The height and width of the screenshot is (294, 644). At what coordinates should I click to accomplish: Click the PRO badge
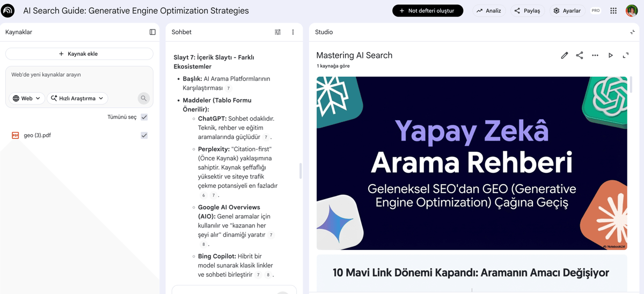point(596,11)
